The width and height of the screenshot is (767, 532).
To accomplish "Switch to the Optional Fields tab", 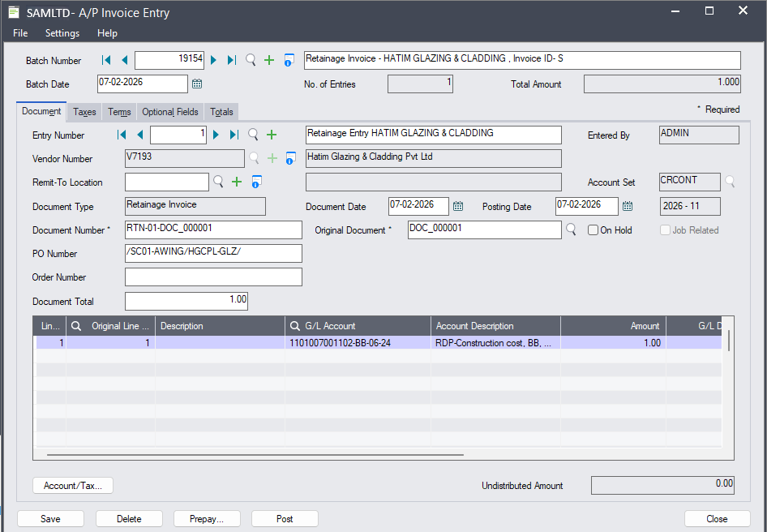I will point(170,112).
